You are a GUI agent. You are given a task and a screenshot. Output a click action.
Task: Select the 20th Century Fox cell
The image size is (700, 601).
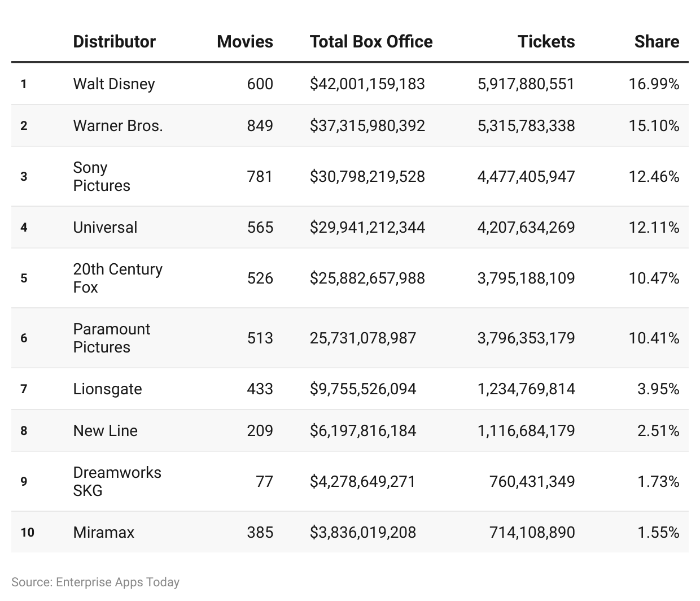point(117,278)
